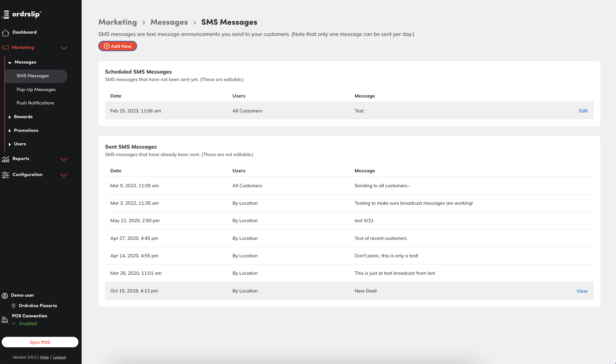This screenshot has width=616, height=364.
Task: Expand the Rewards submenu
Action: [10, 117]
